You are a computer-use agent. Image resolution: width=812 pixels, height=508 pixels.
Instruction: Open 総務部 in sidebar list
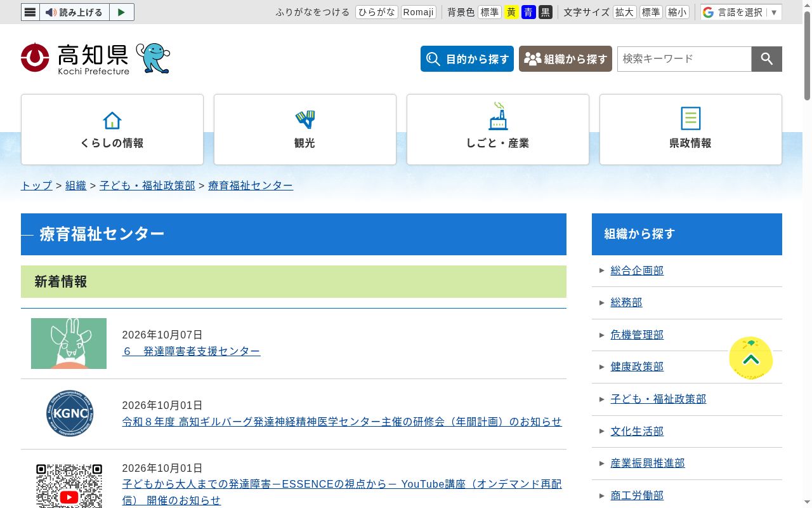point(626,303)
